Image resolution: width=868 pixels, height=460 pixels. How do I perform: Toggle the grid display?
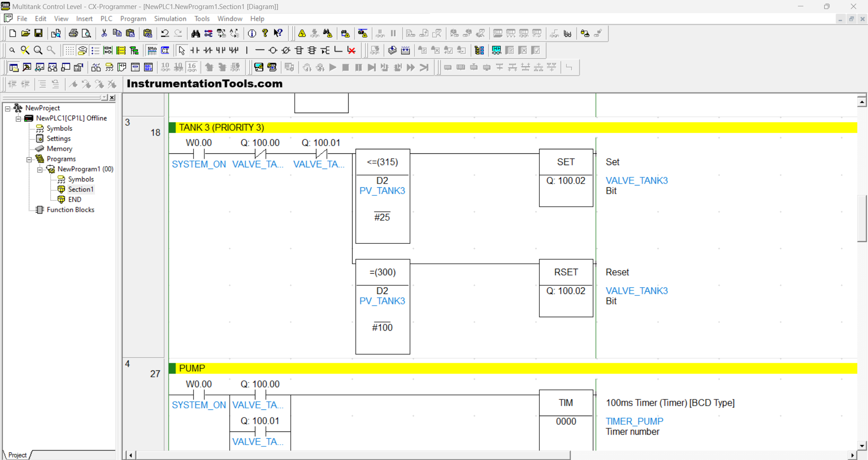click(69, 50)
